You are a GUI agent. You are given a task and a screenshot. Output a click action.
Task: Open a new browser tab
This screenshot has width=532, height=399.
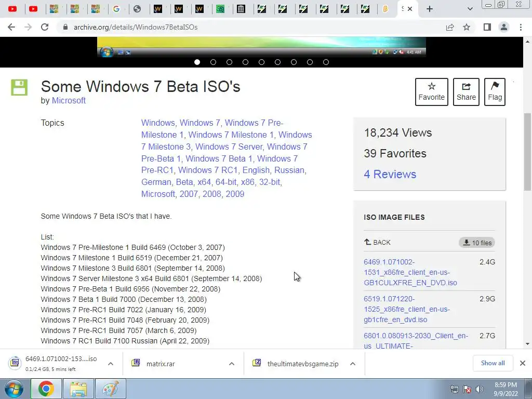coord(430,9)
